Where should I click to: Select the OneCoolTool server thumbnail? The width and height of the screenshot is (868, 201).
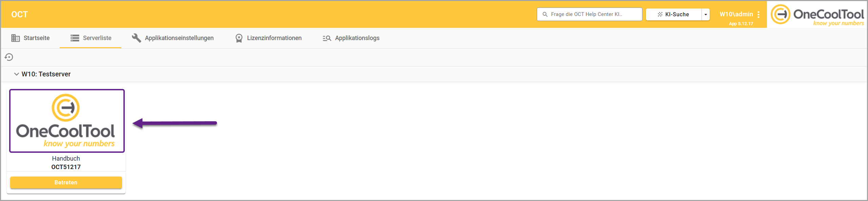click(67, 121)
